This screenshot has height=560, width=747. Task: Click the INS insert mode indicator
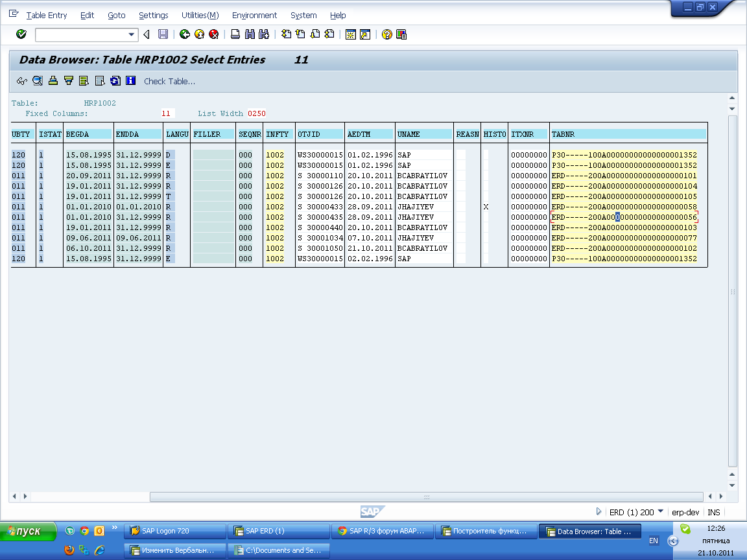(x=714, y=513)
